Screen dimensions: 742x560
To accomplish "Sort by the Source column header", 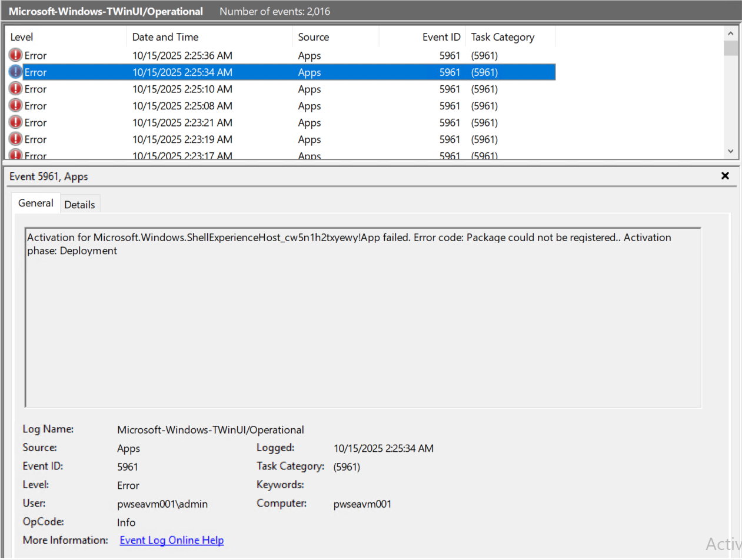I will [335, 37].
